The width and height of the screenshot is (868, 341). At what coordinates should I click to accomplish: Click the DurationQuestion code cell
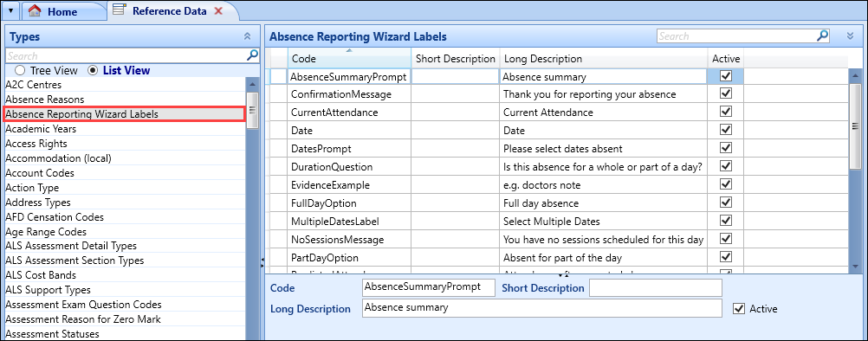point(349,166)
